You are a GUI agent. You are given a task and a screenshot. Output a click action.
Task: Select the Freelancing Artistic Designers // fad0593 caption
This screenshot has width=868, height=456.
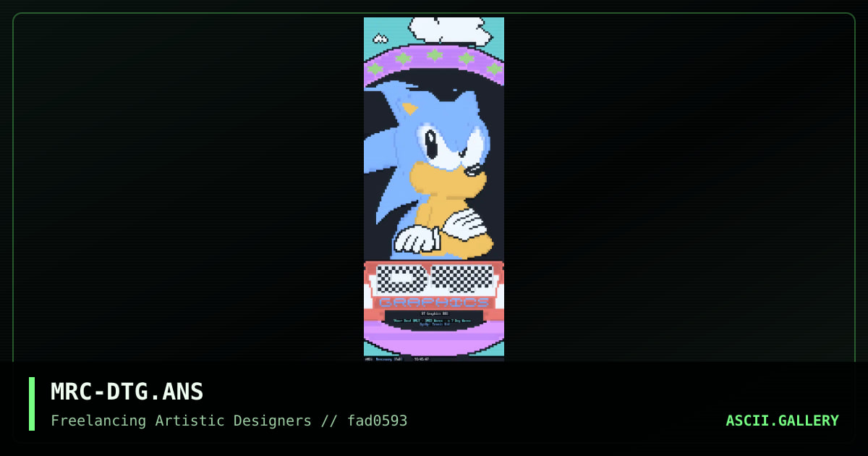(229, 421)
